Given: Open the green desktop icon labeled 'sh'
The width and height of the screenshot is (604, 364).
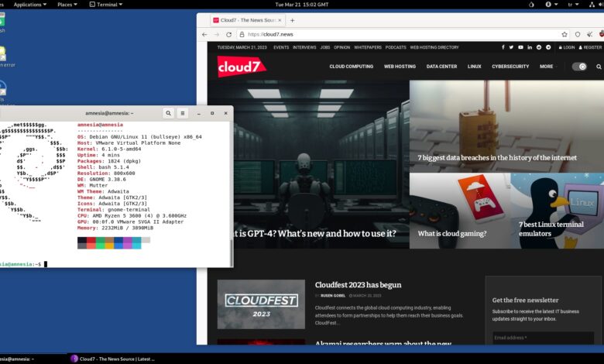Looking at the screenshot, I should [x=2, y=22].
